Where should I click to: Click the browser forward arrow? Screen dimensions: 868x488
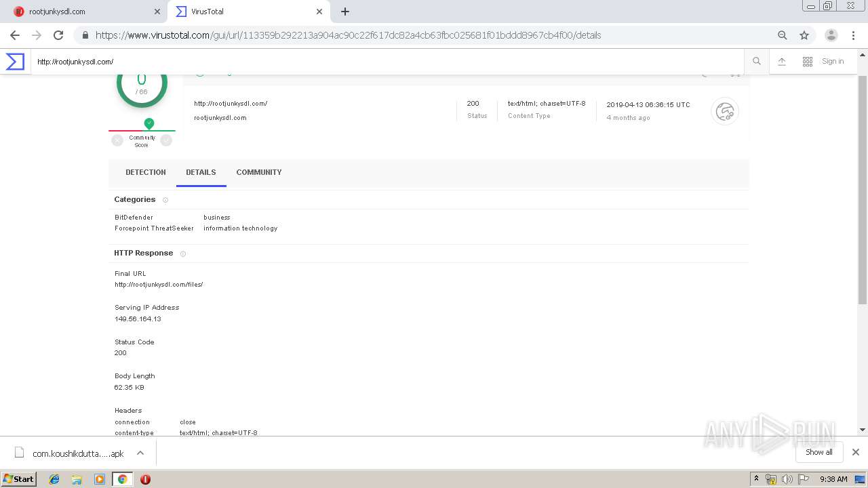click(37, 35)
